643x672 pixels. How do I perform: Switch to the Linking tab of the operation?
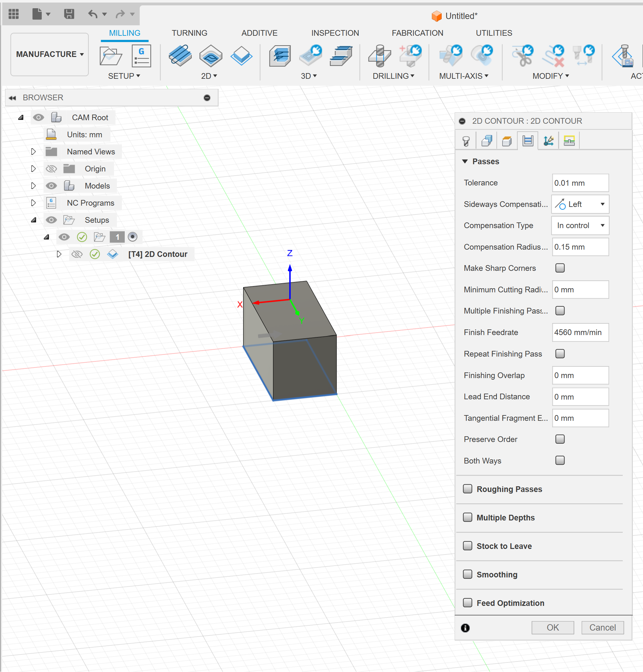point(548,140)
